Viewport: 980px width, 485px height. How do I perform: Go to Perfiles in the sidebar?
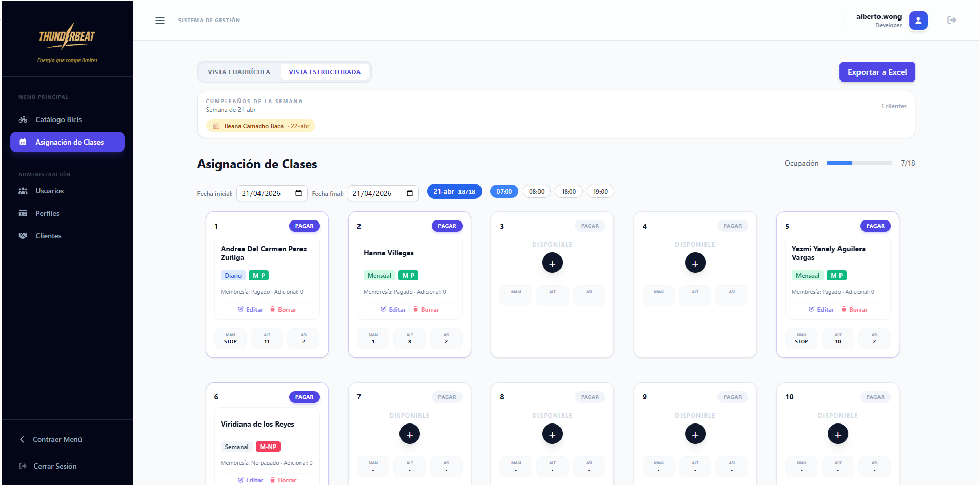coord(67,213)
